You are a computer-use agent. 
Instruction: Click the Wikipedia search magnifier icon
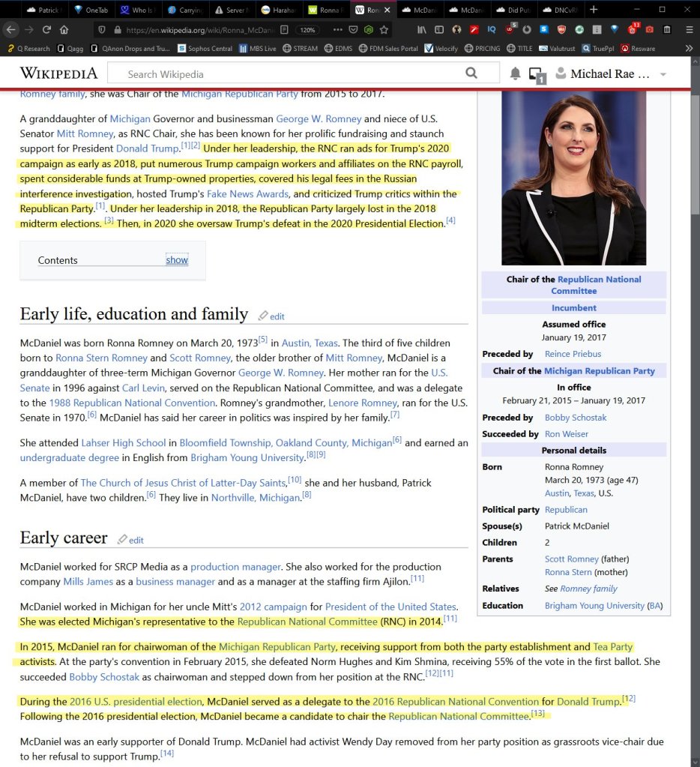(471, 73)
